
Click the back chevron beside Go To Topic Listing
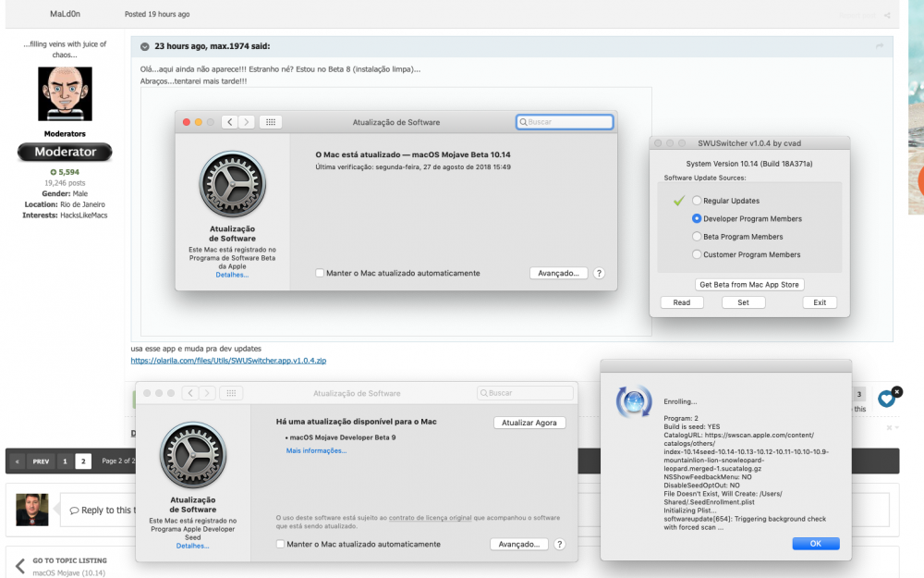(20, 566)
